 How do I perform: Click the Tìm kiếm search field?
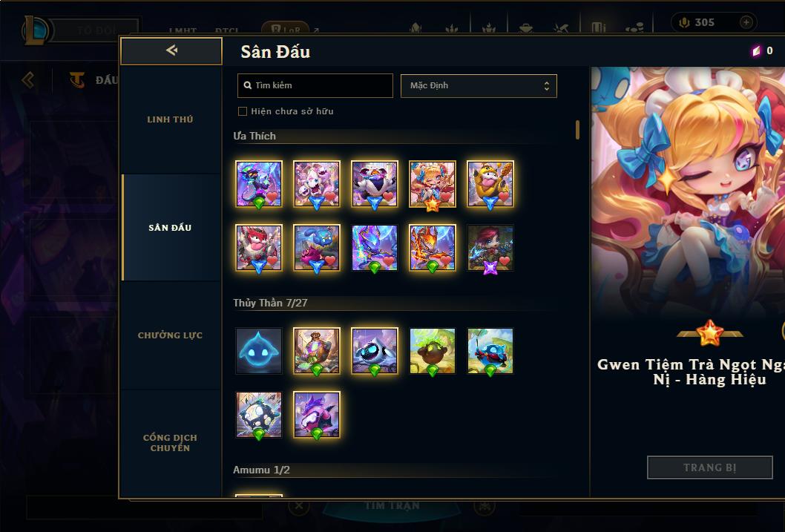pos(315,85)
